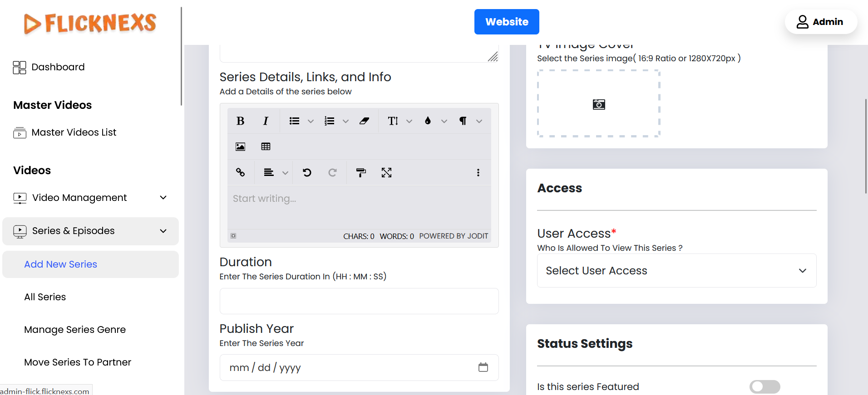Enable the series Featured toggle
The image size is (868, 395).
[764, 386]
